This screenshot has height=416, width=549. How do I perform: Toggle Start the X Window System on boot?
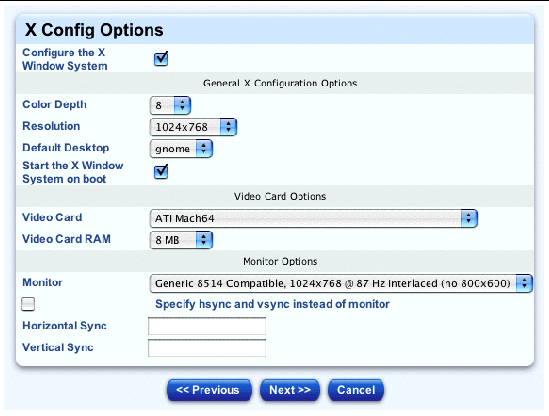[x=161, y=172]
